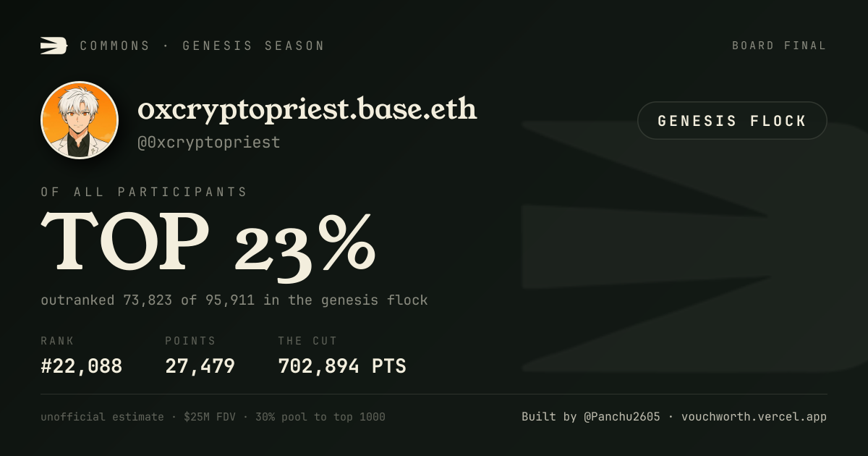Image resolution: width=868 pixels, height=456 pixels.
Task: Click THE CUT label
Action: pos(307,341)
